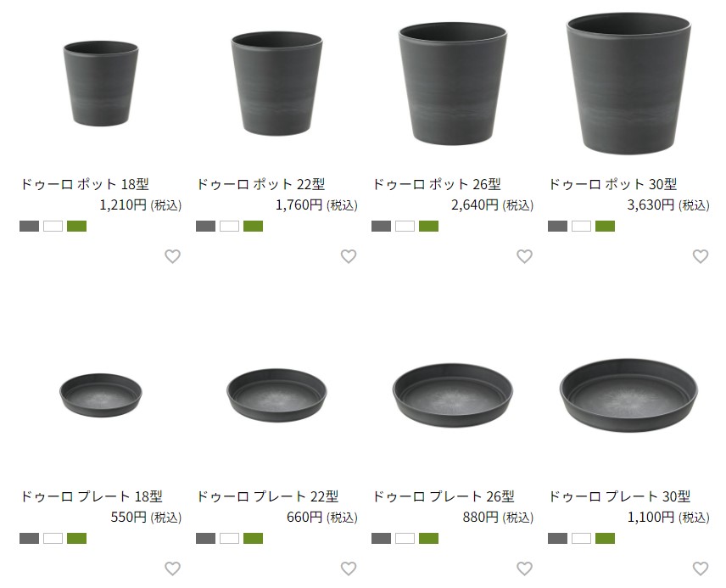Choose white swatch for ドゥーロ ポット 22型

tap(229, 226)
